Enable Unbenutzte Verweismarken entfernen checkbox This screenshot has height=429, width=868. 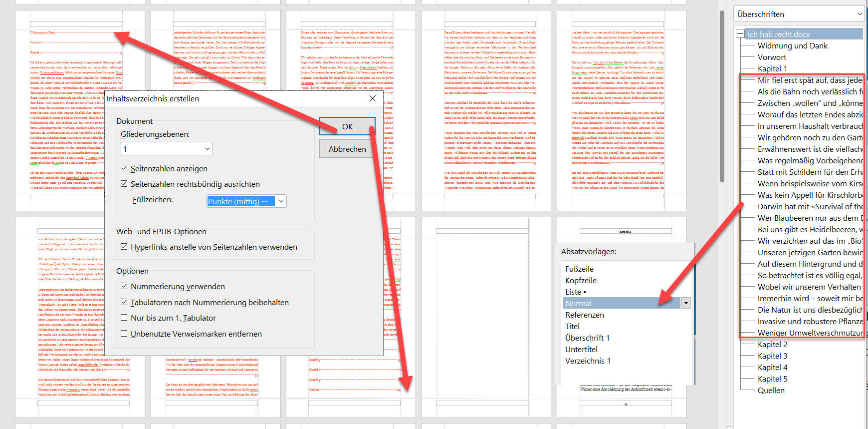(x=124, y=334)
